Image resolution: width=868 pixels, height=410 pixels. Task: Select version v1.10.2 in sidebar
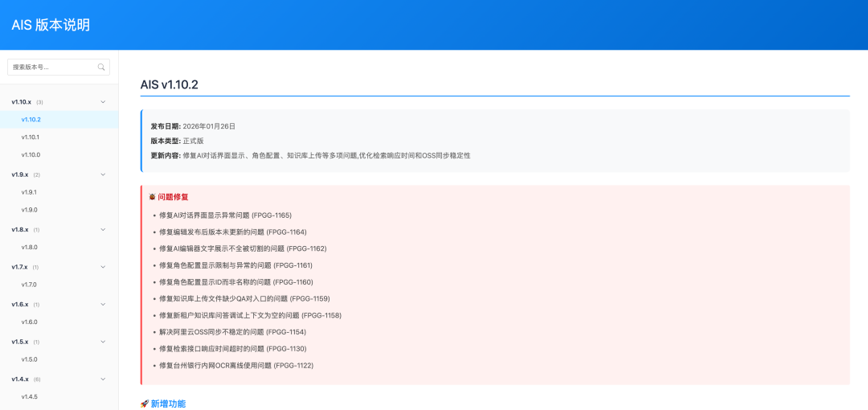(x=31, y=120)
